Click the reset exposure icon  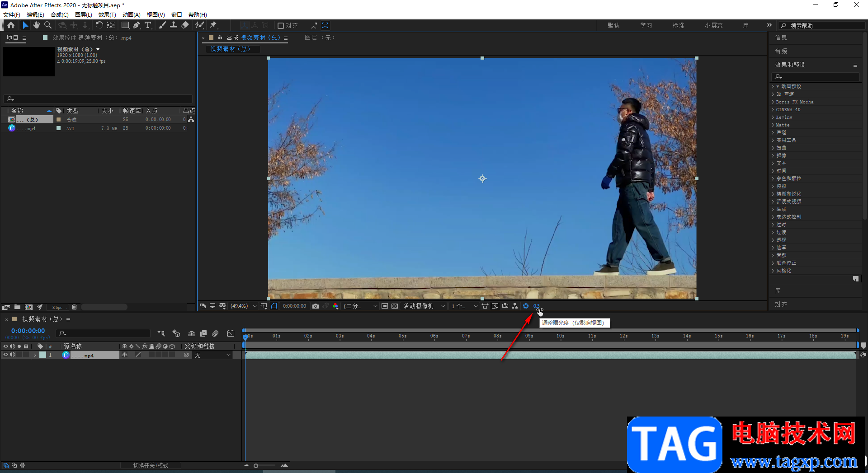click(x=526, y=306)
